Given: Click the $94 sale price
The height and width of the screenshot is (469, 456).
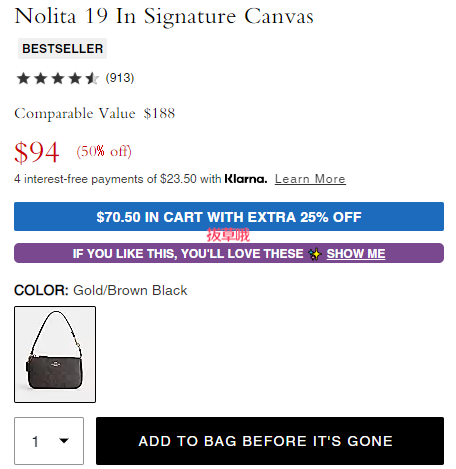Looking at the screenshot, I should tap(37, 152).
